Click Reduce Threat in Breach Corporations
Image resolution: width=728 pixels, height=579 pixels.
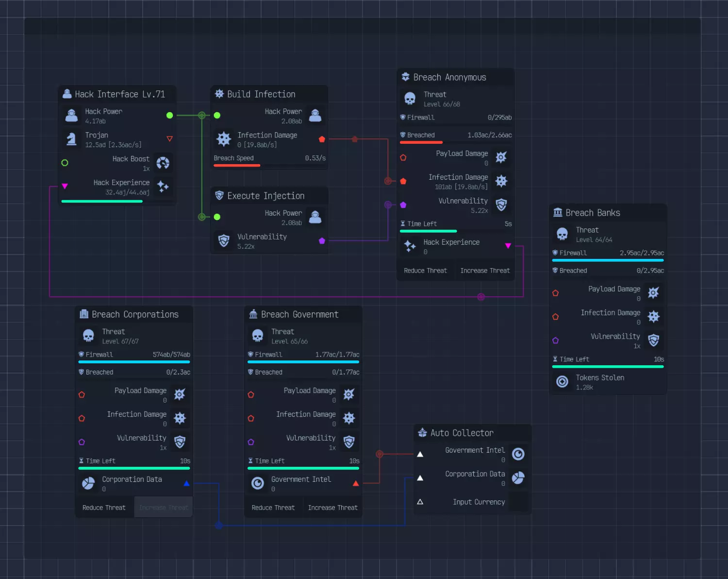click(104, 508)
